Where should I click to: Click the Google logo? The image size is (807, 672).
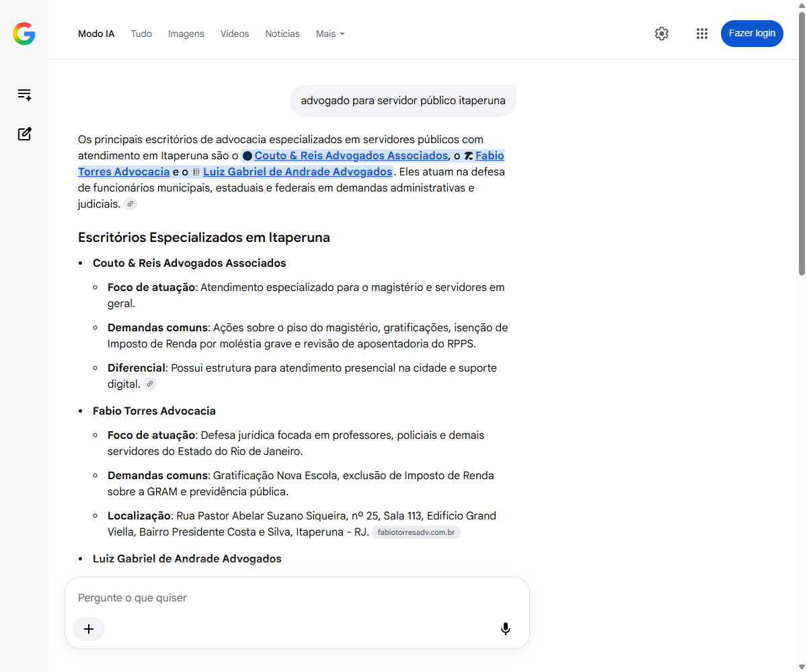pyautogui.click(x=24, y=34)
